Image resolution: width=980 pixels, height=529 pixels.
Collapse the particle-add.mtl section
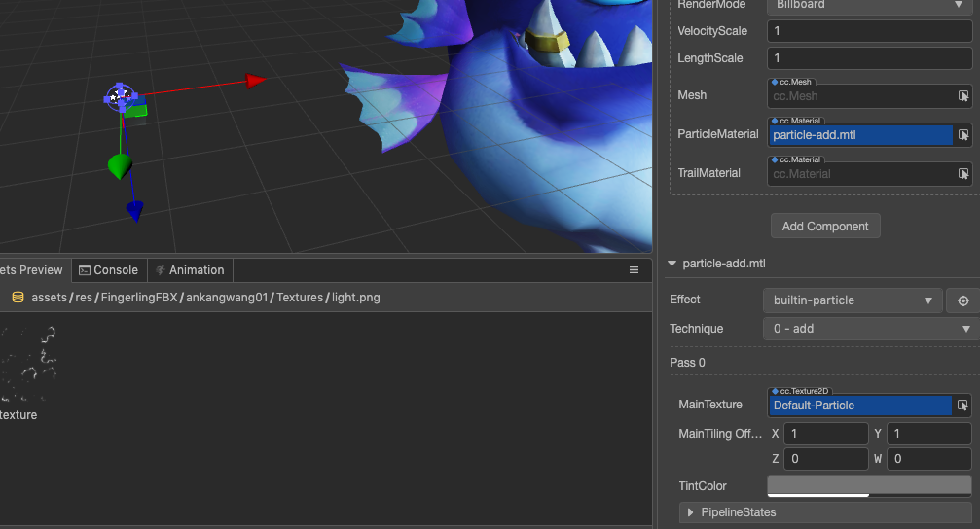[671, 264]
